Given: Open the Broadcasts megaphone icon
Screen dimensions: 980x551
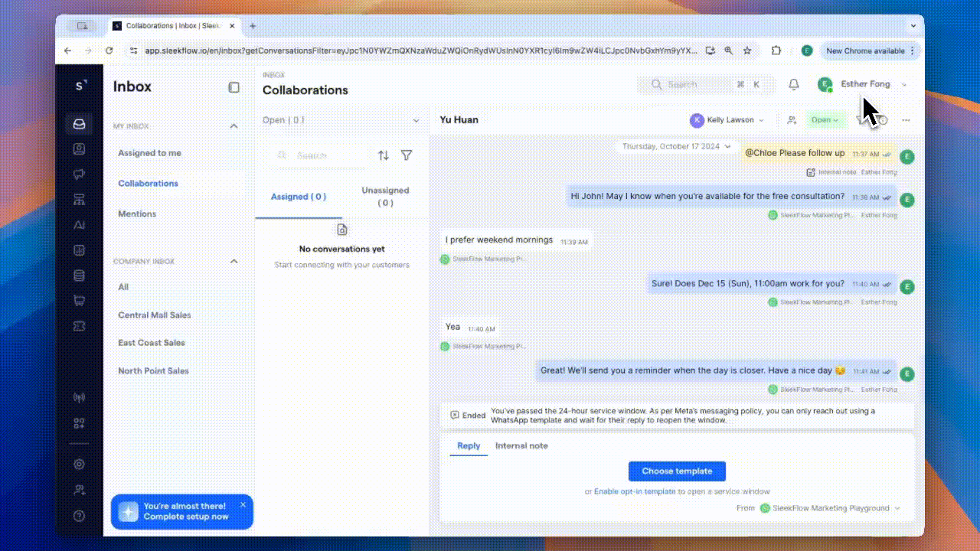Looking at the screenshot, I should (79, 174).
